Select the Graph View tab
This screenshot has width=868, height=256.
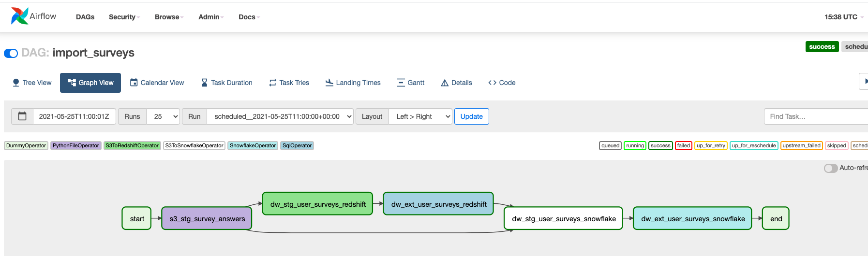[90, 83]
